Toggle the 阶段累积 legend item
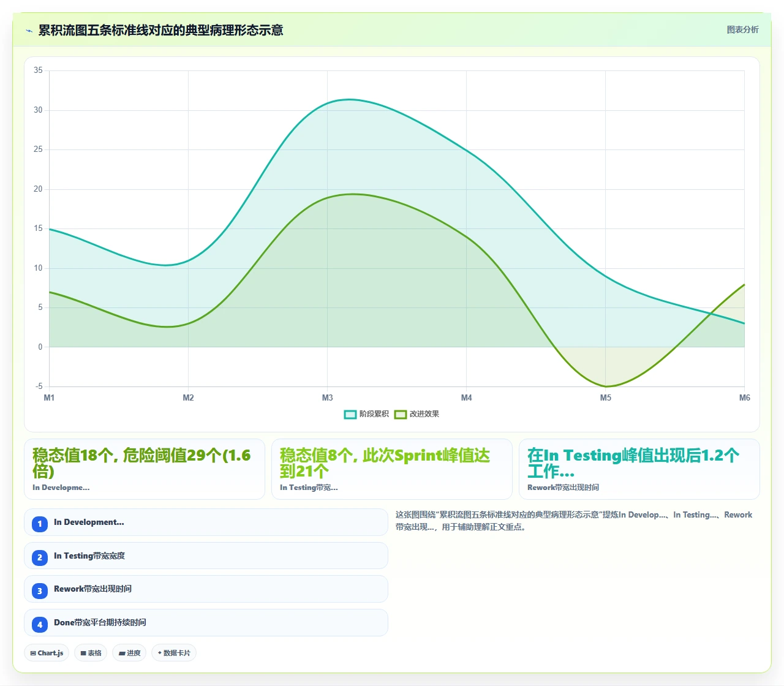 click(x=366, y=414)
